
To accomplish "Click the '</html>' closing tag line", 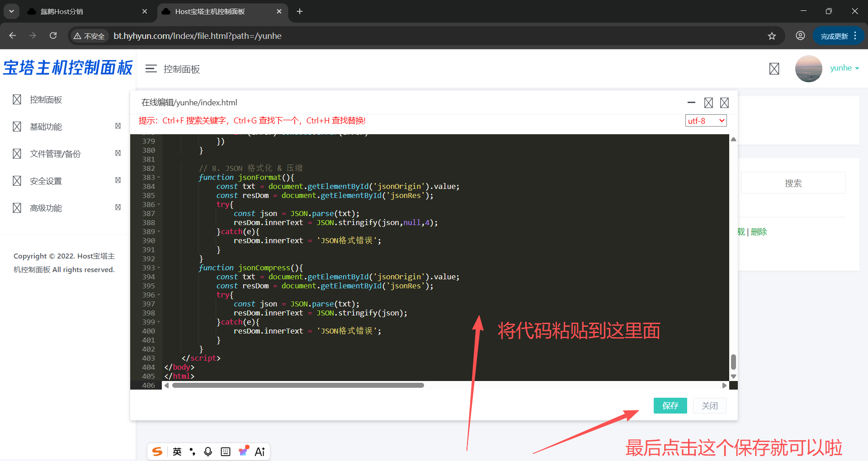I will pyautogui.click(x=179, y=376).
